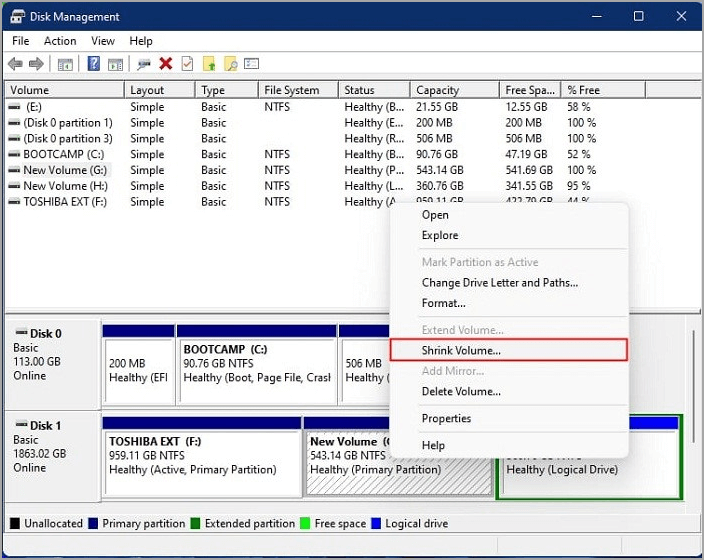The image size is (704, 560).
Task: Click the checkmark properties toolbar icon
Action: click(x=187, y=64)
